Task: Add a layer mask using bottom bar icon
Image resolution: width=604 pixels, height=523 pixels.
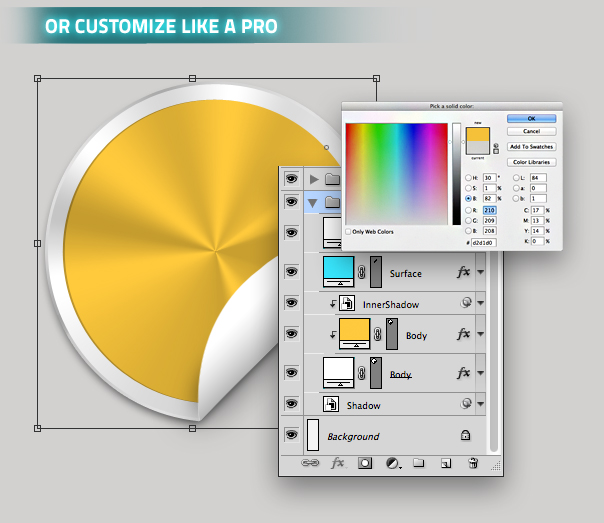Action: 365,463
